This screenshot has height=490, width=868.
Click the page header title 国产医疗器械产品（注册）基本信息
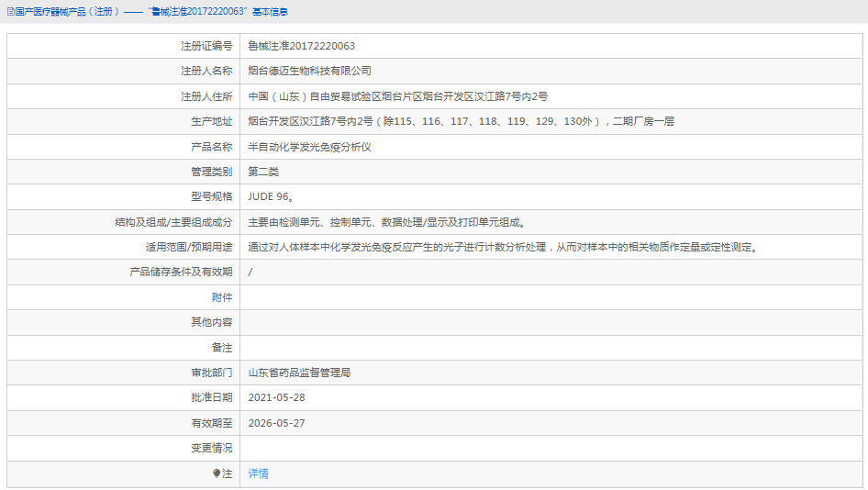click(x=151, y=12)
